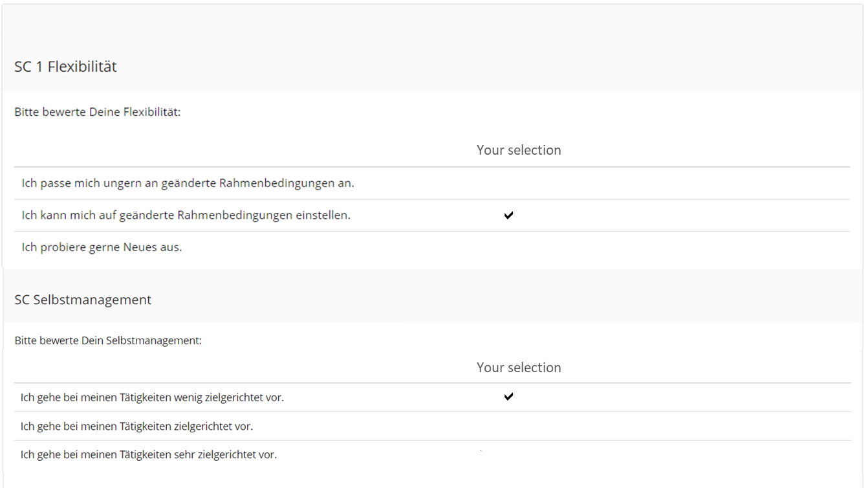Click the small mark below the Selbstmanagement checkmark column
Viewport: 868px width, 488px height.
click(481, 450)
